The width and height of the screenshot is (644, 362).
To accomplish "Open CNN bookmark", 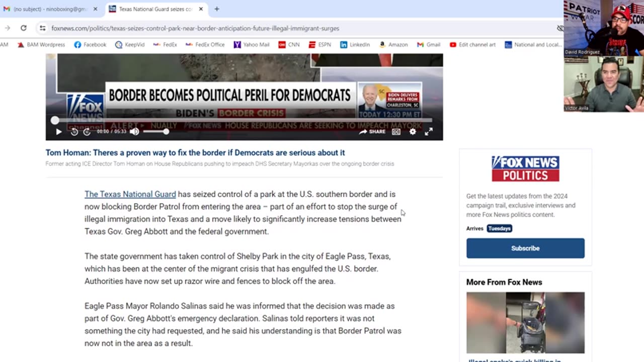I will (x=289, y=45).
